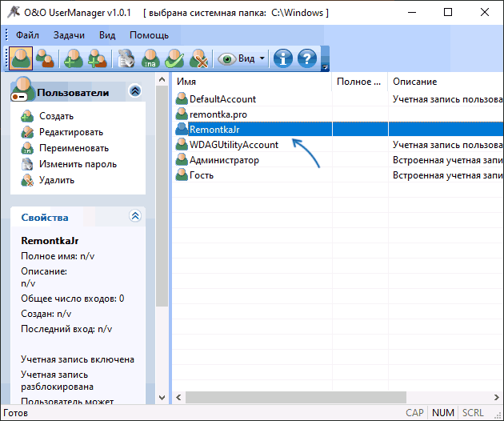Click the delete user toolbar icon
Viewport: 504px width, 421px height.
[198, 58]
